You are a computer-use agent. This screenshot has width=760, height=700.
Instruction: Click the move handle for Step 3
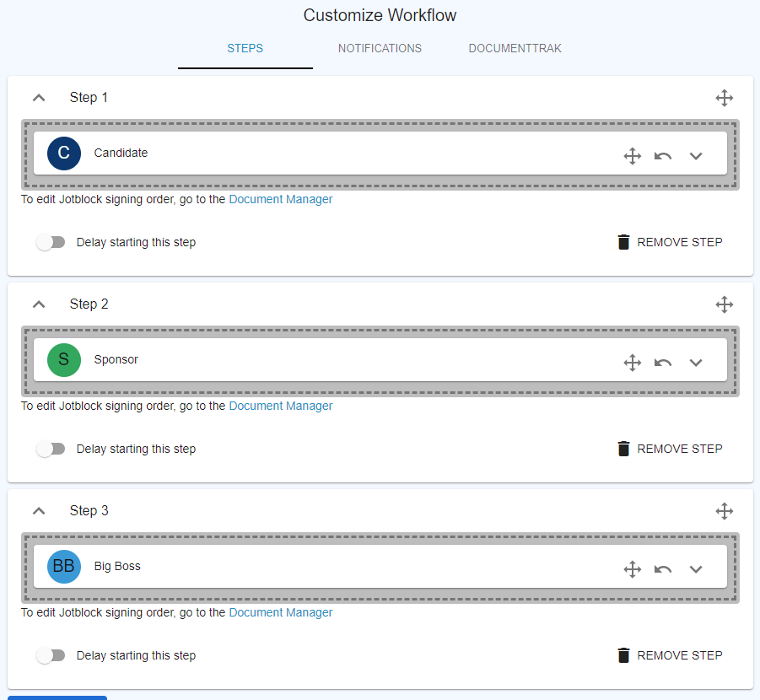point(724,511)
